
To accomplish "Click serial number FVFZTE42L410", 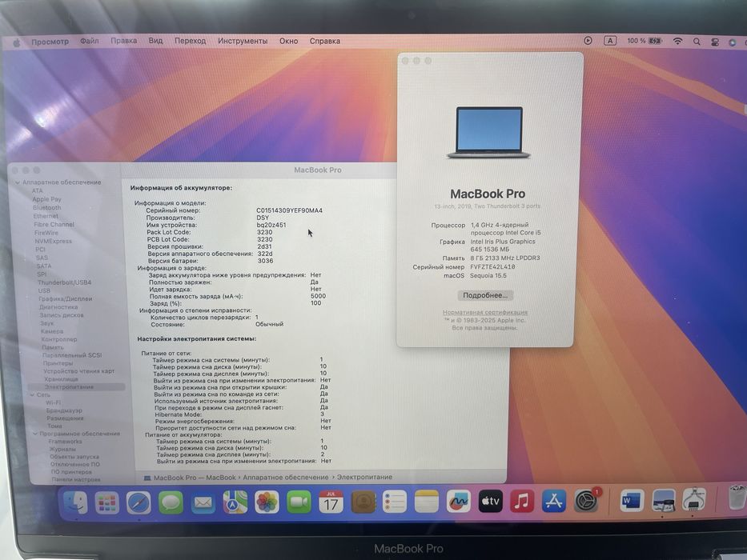I will pos(492,266).
